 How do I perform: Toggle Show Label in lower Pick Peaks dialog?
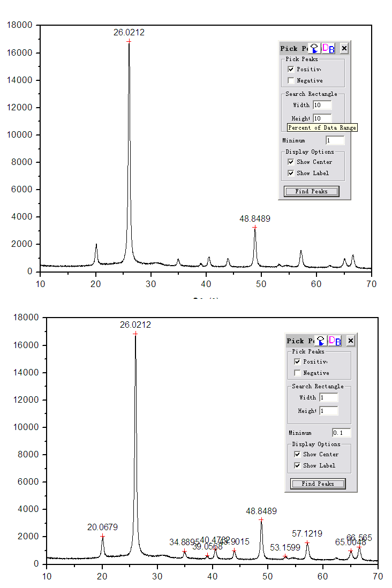(297, 465)
